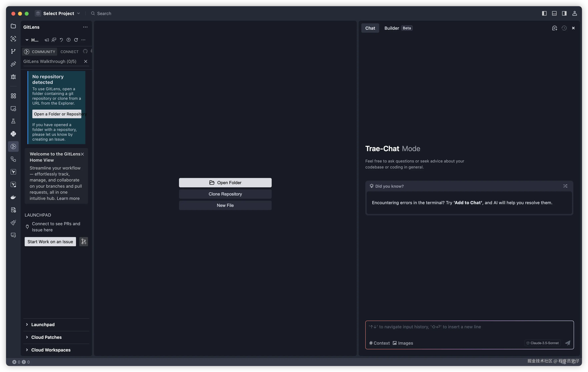Screen dimensions: 588x372
Task: Open the Docker whale icon in sidebar
Action: [13, 197]
